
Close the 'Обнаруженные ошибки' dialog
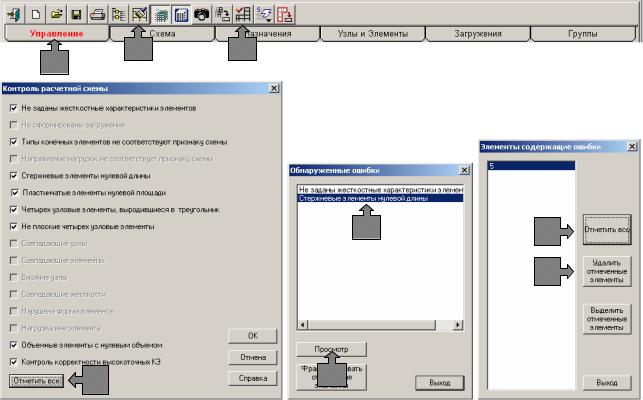click(464, 170)
